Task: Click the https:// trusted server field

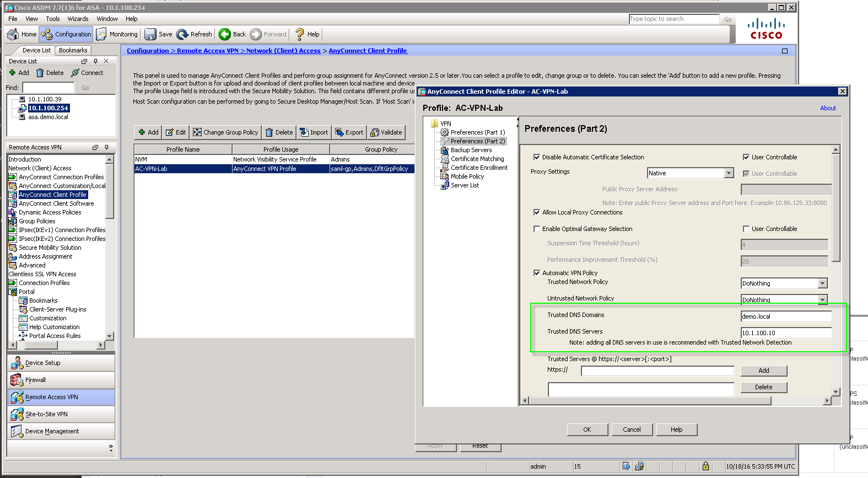Action: 657,370
